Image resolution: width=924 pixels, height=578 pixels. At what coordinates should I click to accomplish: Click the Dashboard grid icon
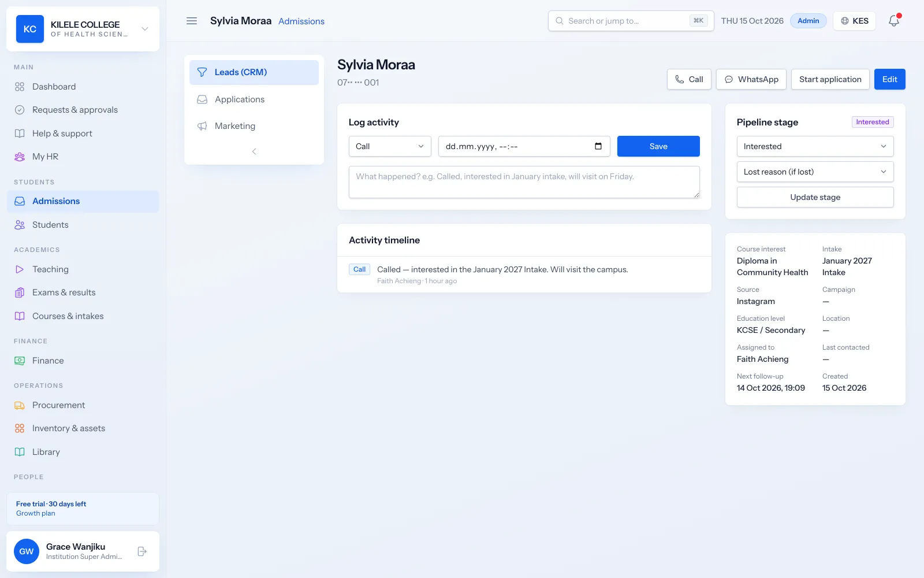coord(20,87)
